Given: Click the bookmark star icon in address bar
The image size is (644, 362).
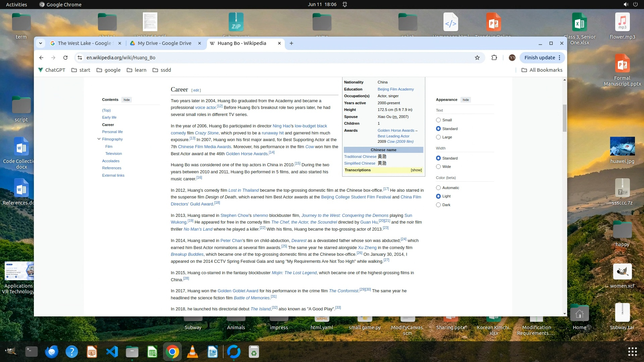Looking at the screenshot, I should pos(477,58).
